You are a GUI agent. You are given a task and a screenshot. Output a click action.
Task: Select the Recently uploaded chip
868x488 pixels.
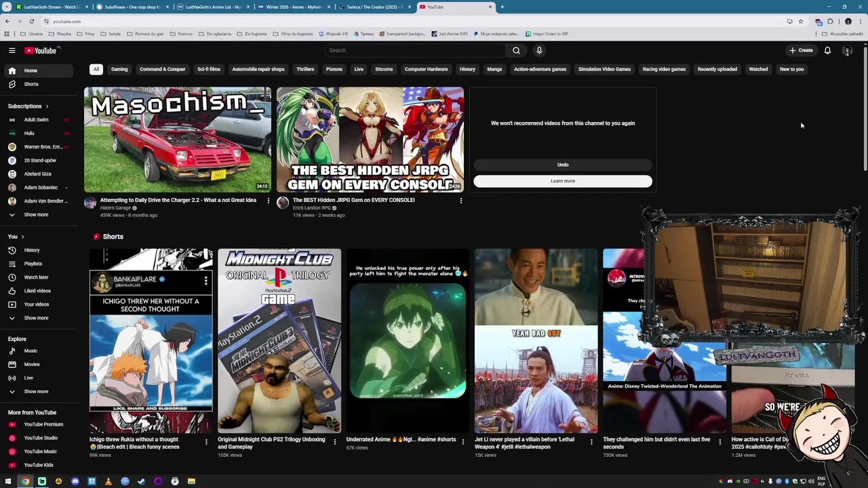tap(717, 69)
